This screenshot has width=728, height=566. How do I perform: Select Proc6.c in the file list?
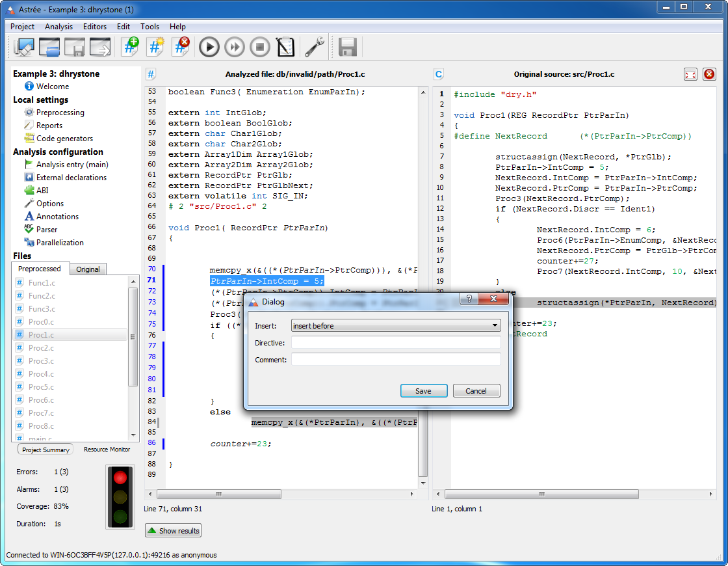(x=70, y=399)
